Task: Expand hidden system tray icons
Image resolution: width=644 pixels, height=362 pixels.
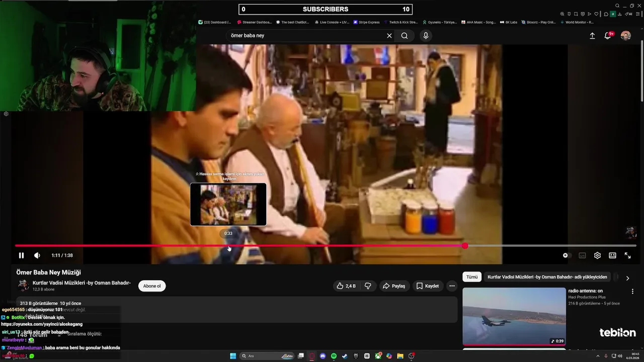Action: 598,356
